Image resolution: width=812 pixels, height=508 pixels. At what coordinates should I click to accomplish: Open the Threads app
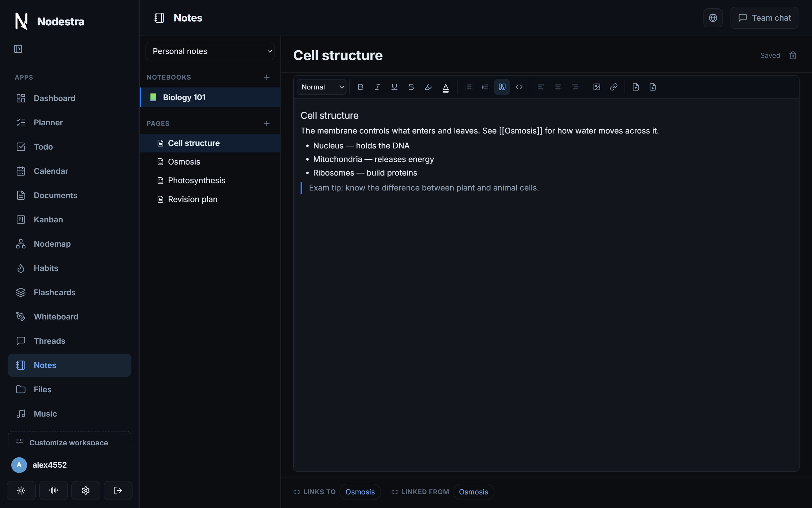[x=69, y=341]
